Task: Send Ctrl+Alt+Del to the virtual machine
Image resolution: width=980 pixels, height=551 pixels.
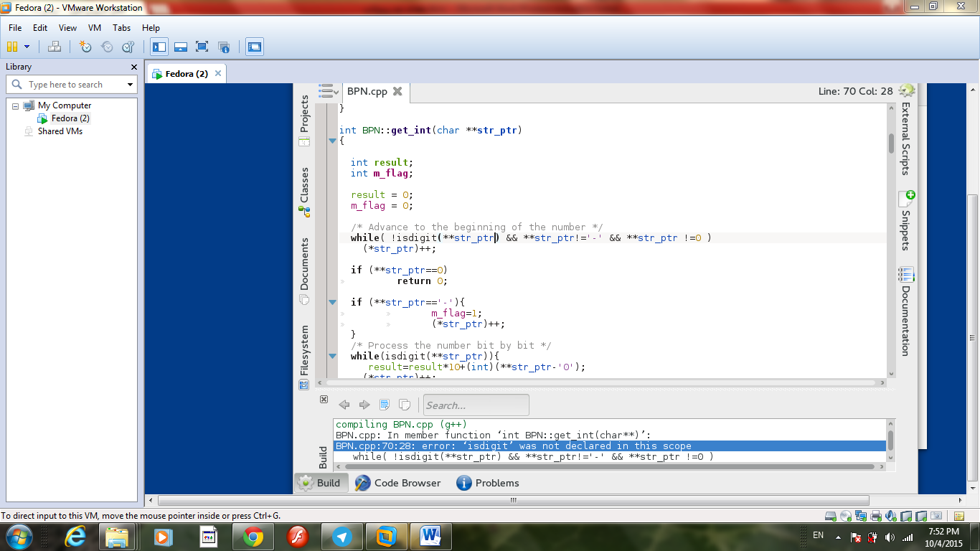Action: coord(55,47)
